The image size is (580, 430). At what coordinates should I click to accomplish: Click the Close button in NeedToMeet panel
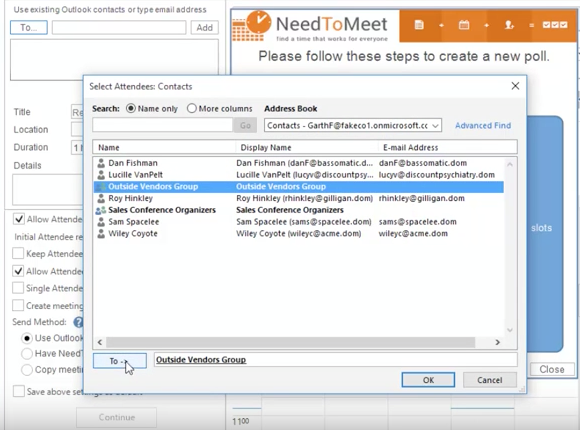pyautogui.click(x=552, y=369)
